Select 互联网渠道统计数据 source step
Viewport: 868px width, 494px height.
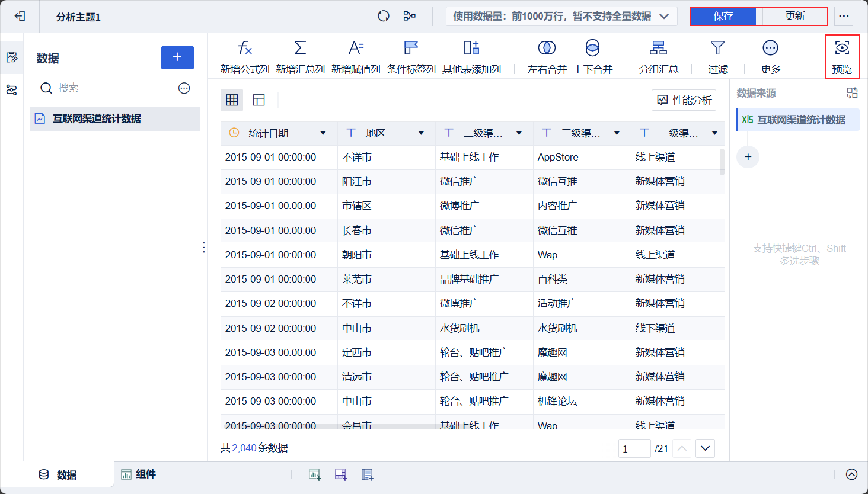[x=798, y=120]
